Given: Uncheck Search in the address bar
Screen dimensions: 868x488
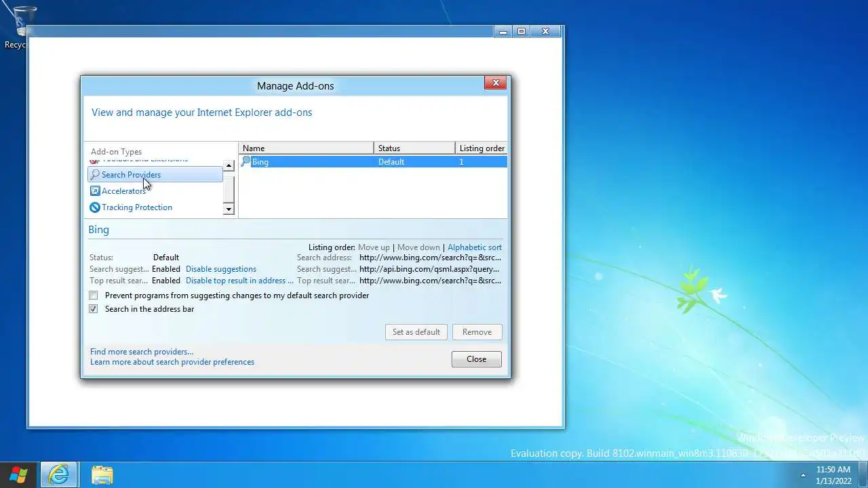Looking at the screenshot, I should click(94, 309).
